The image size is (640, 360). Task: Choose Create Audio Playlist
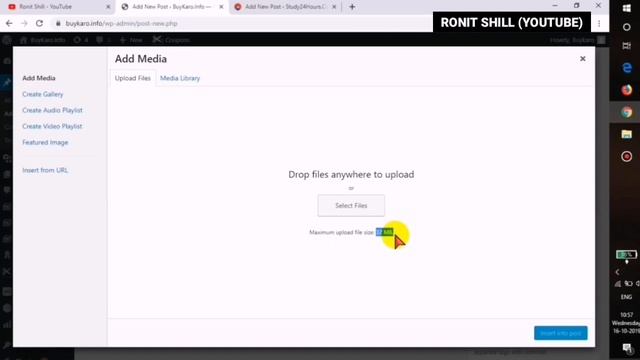coord(52,110)
